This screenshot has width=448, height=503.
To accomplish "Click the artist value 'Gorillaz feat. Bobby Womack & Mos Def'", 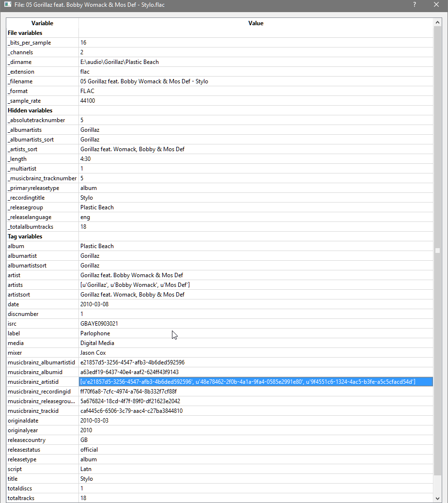I will pos(131,275).
